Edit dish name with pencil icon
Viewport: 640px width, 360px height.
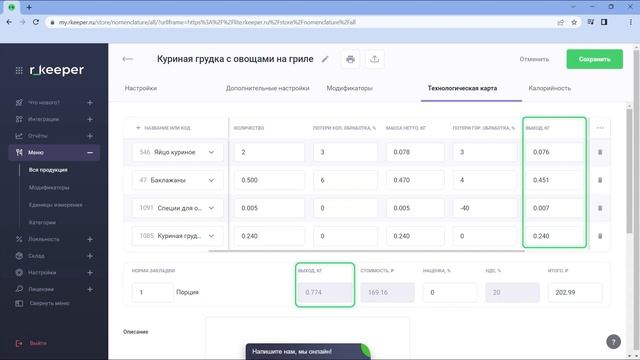(x=325, y=59)
